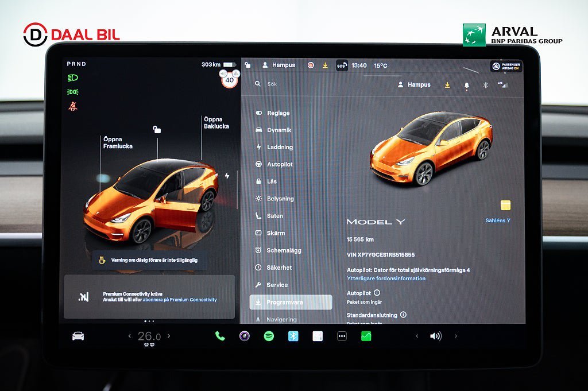The width and height of the screenshot is (588, 391).
Task: Tap the notification bell icon
Action: pos(466,85)
